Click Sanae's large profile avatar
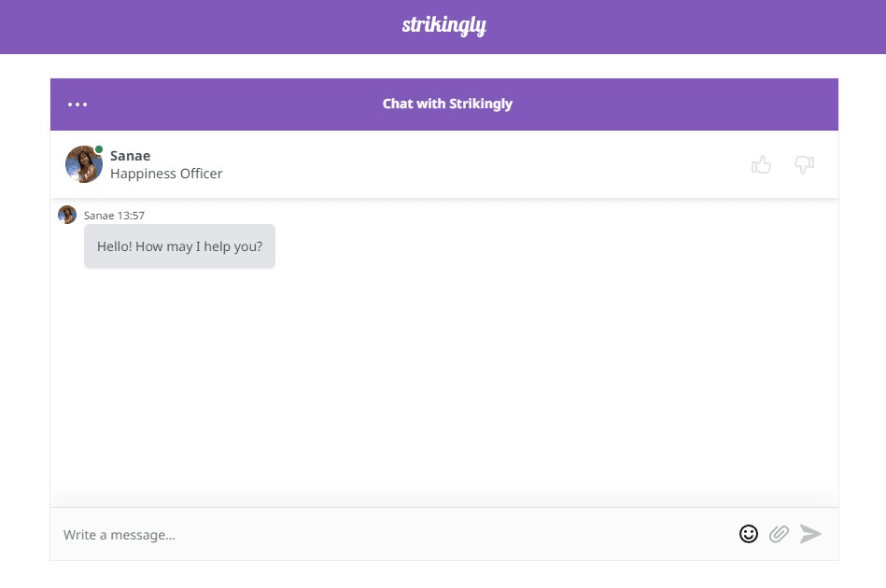886x588 pixels. pyautogui.click(x=83, y=164)
